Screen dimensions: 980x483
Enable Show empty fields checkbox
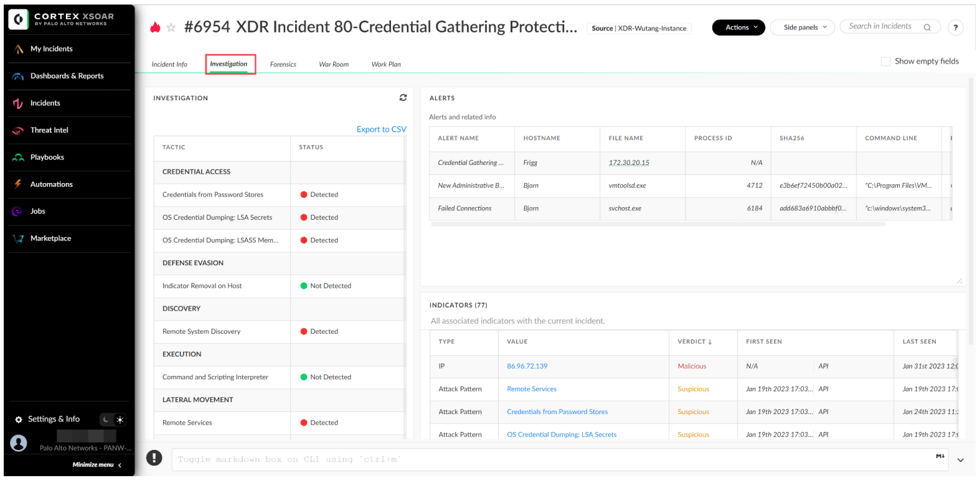(885, 62)
